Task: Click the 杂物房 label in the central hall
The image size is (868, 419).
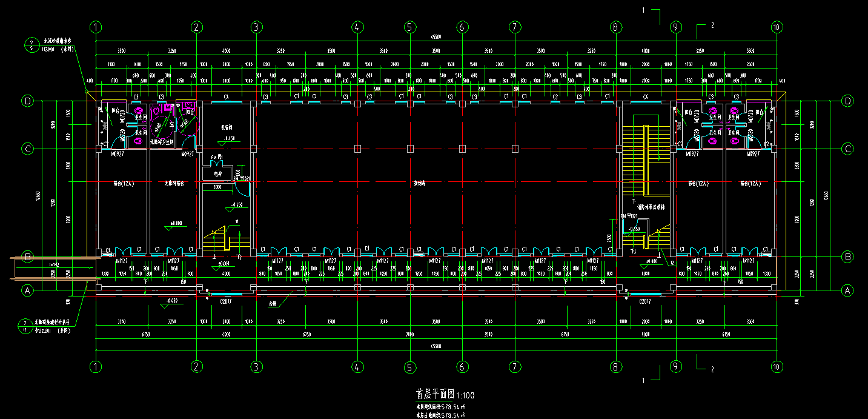Action: point(419,182)
